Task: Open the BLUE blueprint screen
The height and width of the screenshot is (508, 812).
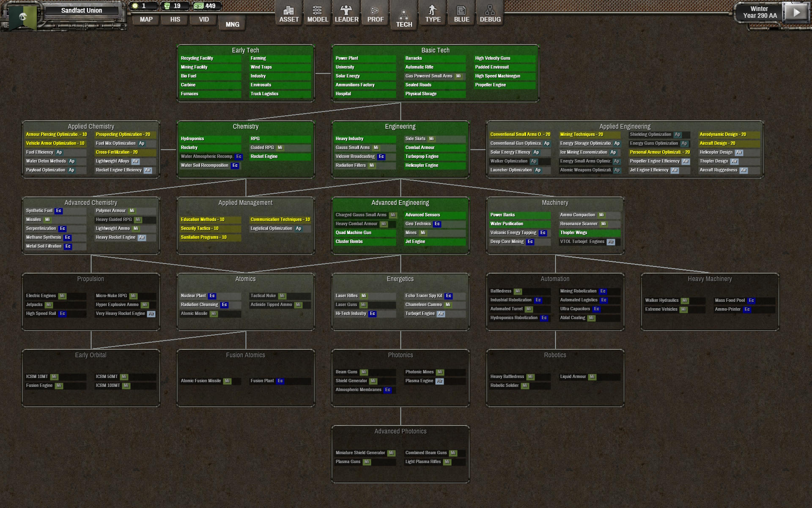Action: pyautogui.click(x=461, y=13)
